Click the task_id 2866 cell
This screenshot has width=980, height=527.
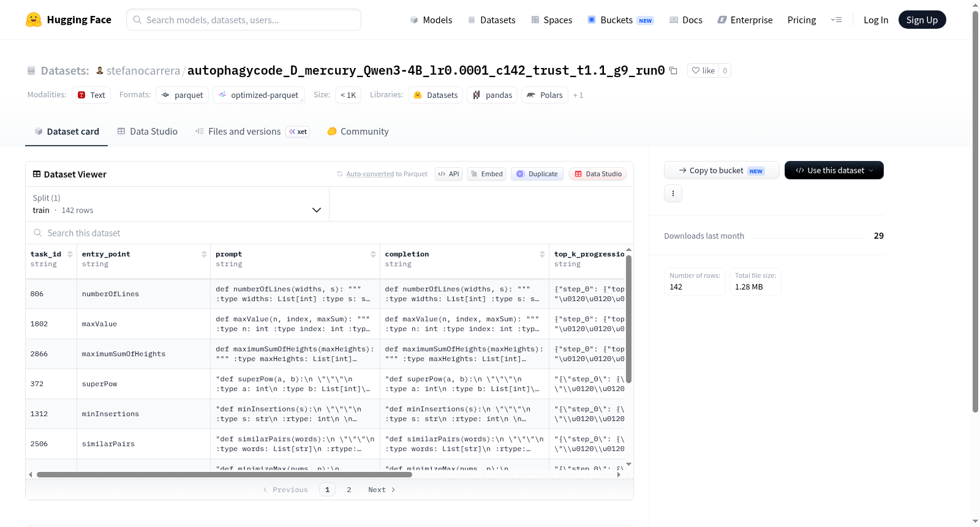51,354
